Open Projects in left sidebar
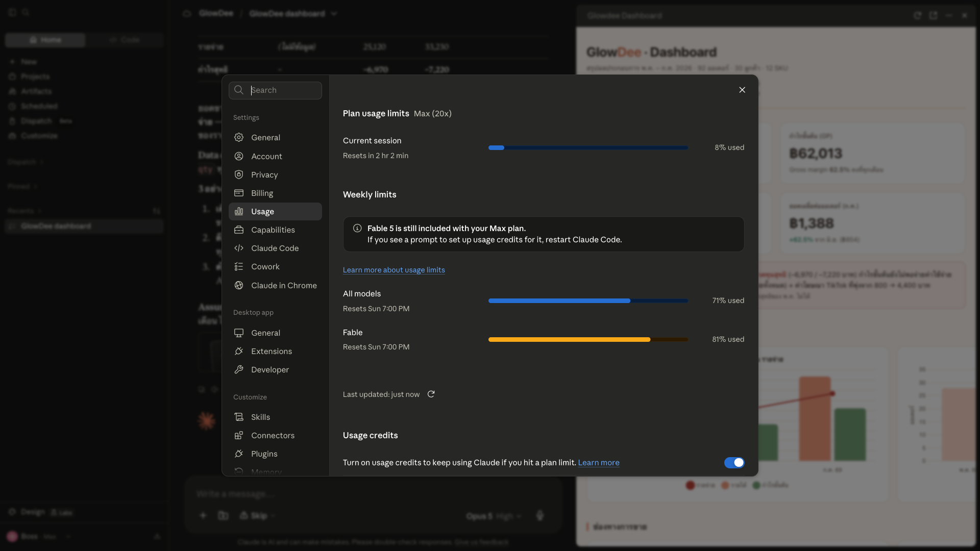Screen dimensions: 980x551 coord(35,77)
